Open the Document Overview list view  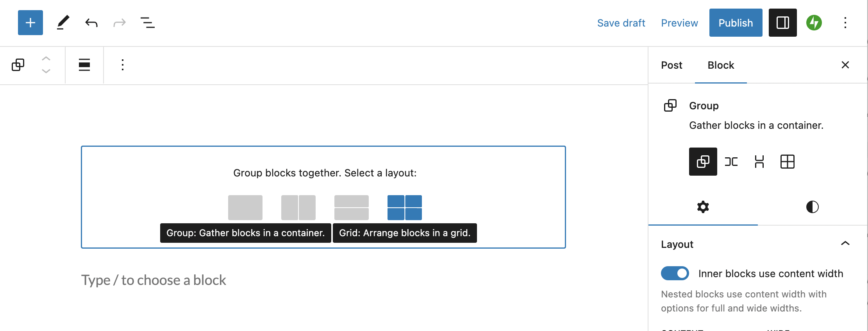pos(147,23)
